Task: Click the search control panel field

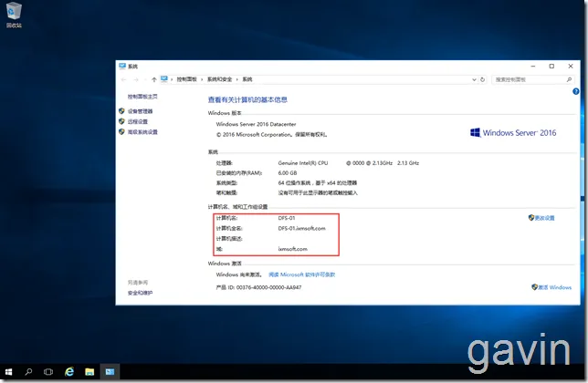Action: pyautogui.click(x=531, y=79)
